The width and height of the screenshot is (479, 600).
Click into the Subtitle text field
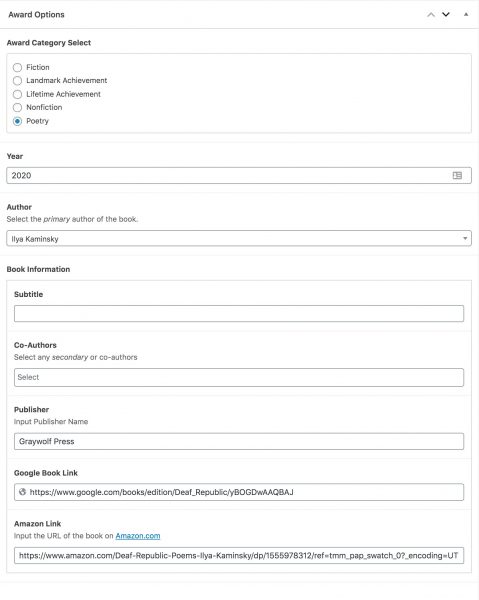coord(239,313)
